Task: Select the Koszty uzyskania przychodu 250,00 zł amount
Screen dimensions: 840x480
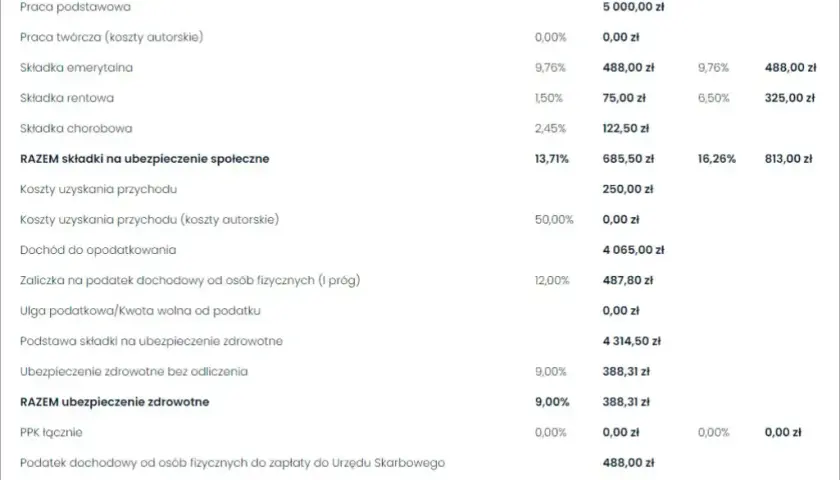Action: click(x=627, y=190)
